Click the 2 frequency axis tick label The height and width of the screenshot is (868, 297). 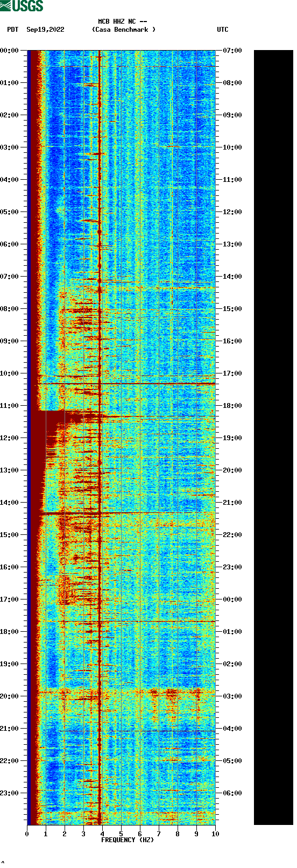click(65, 834)
